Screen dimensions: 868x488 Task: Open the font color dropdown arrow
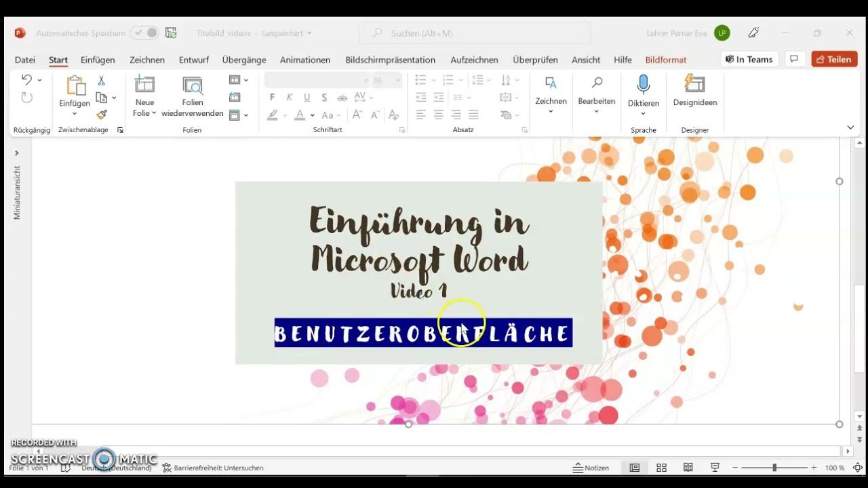pos(312,115)
